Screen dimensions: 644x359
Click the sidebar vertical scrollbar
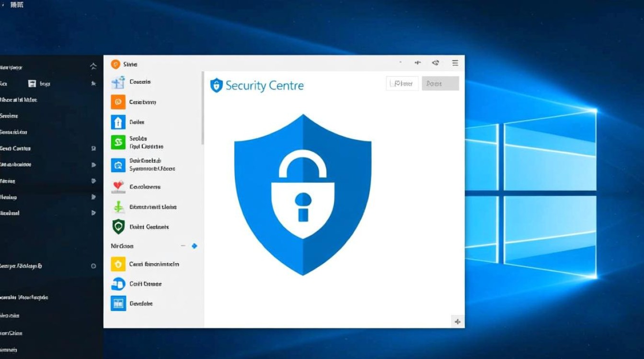[x=203, y=108]
